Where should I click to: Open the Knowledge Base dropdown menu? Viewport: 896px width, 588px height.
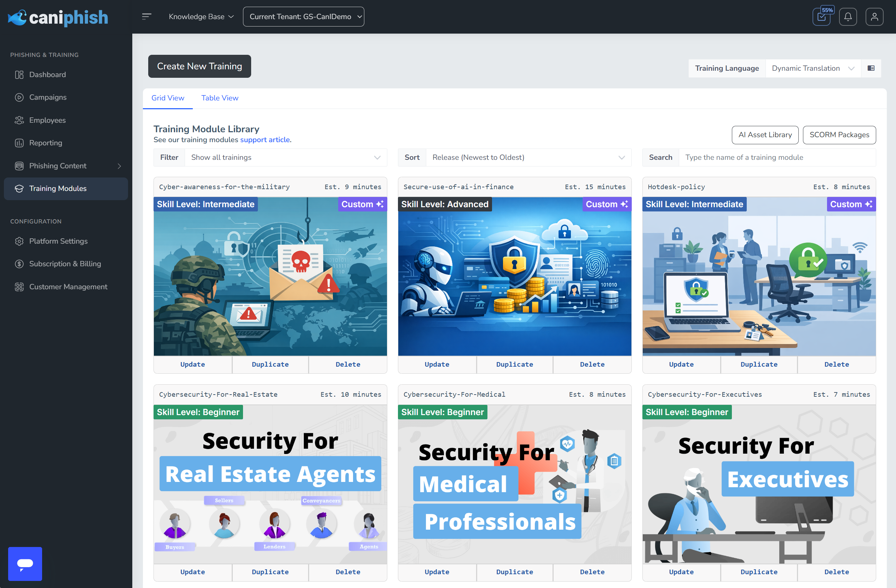pyautogui.click(x=201, y=17)
